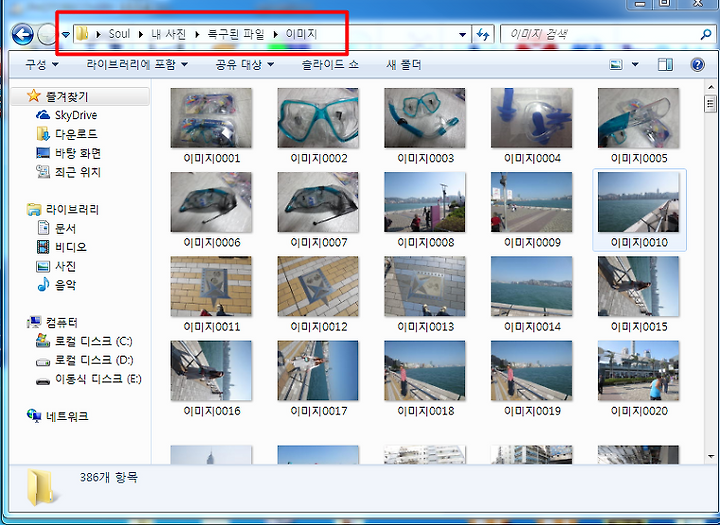
Task: Select thumbnail 이미지0009
Action: (x=532, y=202)
